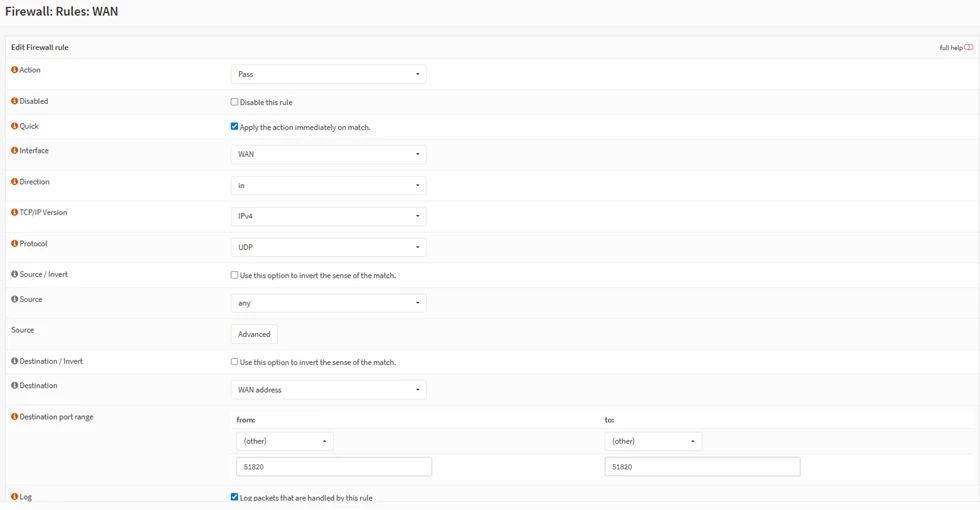This screenshot has height=510, width=980.
Task: Uncheck Apply the action immediately on match
Action: [x=235, y=127]
